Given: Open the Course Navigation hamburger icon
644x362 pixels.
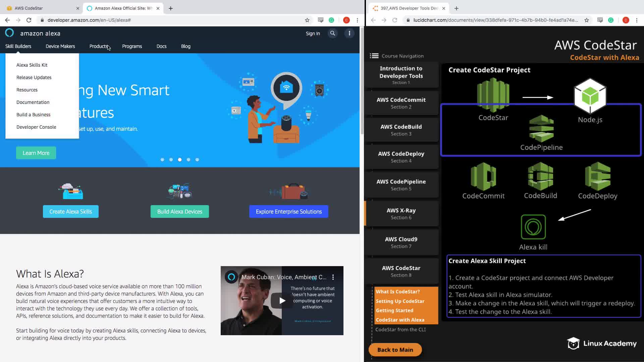Looking at the screenshot, I should [374, 56].
